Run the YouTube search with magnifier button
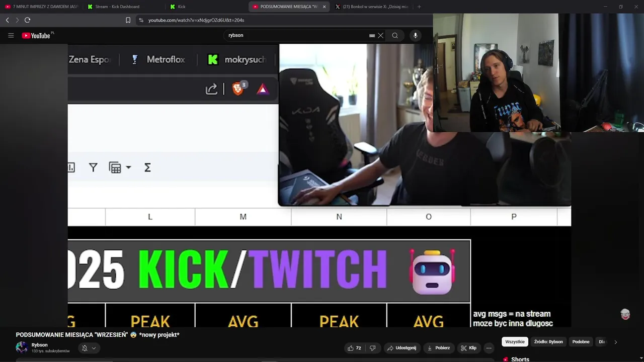Screen dimensions: 644x362 pyautogui.click(x=395, y=36)
